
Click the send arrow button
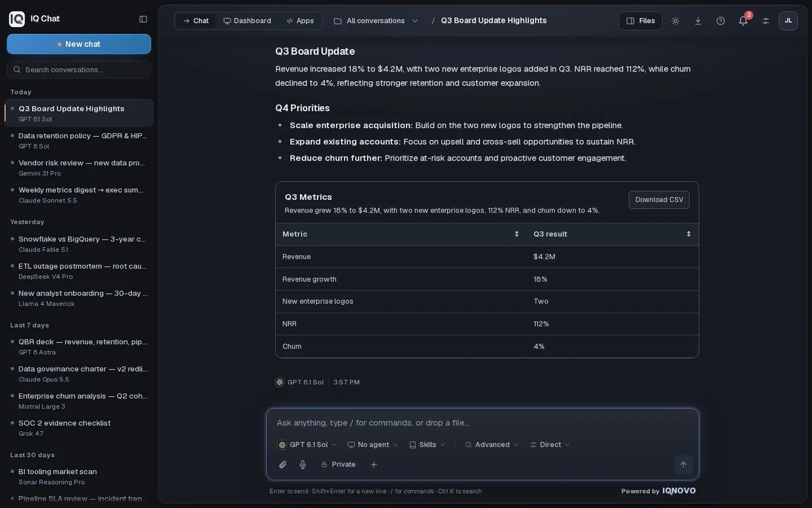click(x=683, y=464)
